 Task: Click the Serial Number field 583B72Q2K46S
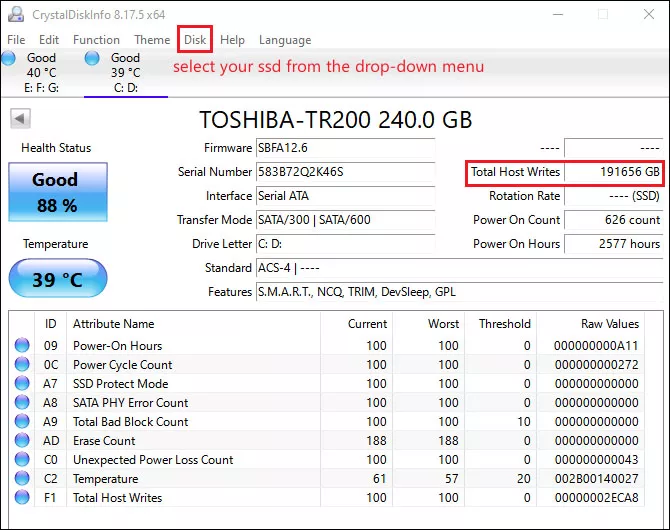pyautogui.click(x=345, y=172)
